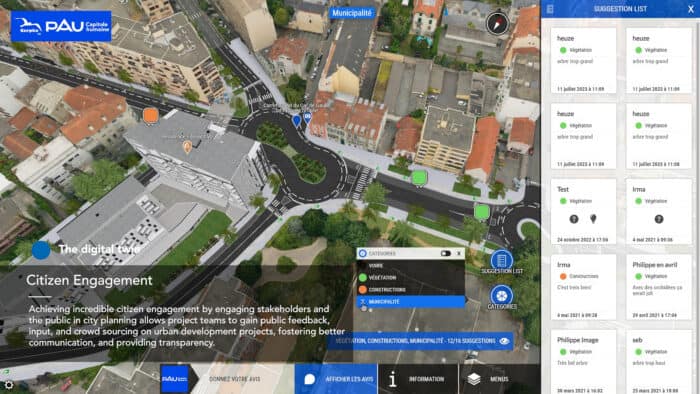
Task: Click the blue pin marker at the roundabout
Action: tap(296, 120)
